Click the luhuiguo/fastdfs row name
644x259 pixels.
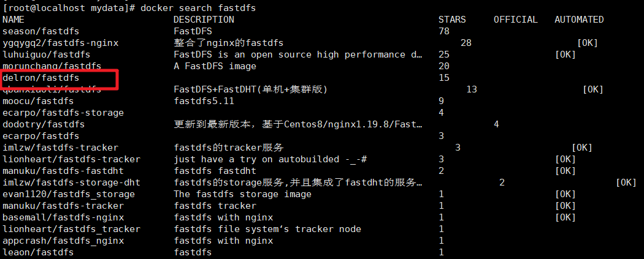(x=46, y=54)
